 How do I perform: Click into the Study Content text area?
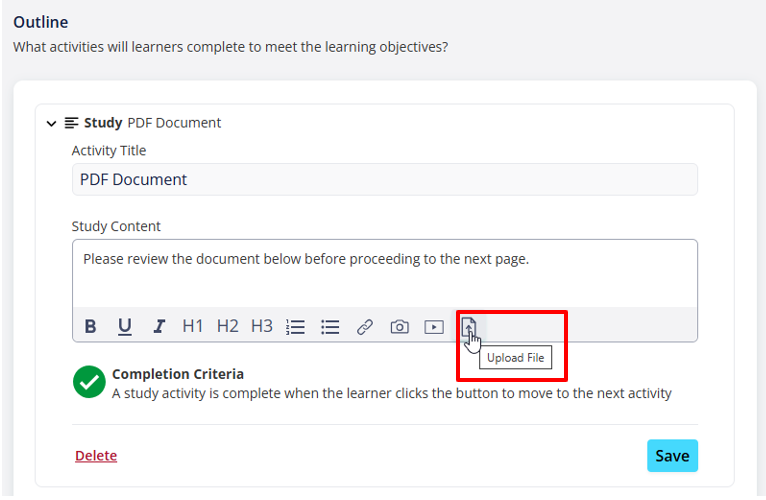coord(384,273)
